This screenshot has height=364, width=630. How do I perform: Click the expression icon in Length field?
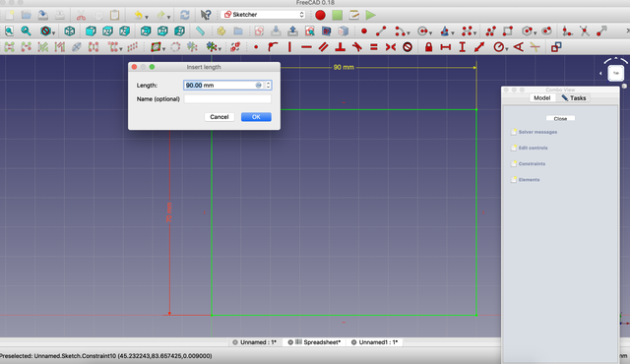258,85
